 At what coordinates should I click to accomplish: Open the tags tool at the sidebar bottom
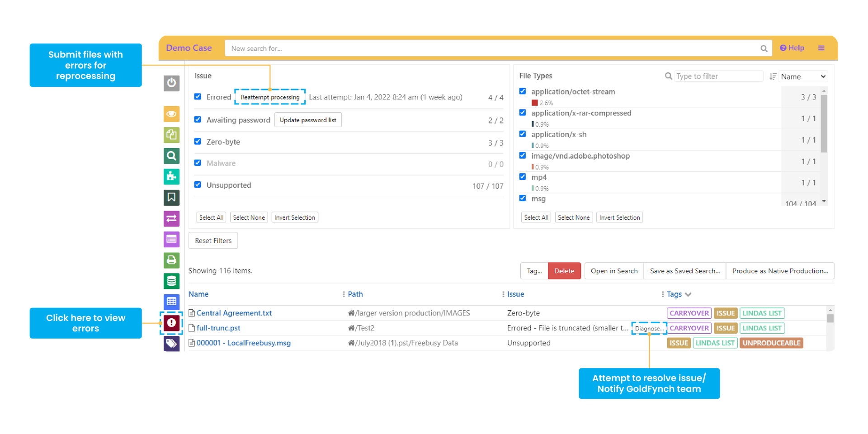pos(171,343)
